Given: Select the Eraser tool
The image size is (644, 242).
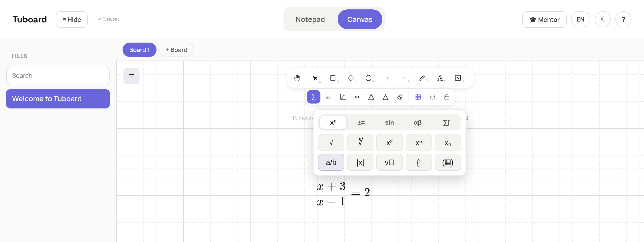Looking at the screenshot, I should point(400,97).
